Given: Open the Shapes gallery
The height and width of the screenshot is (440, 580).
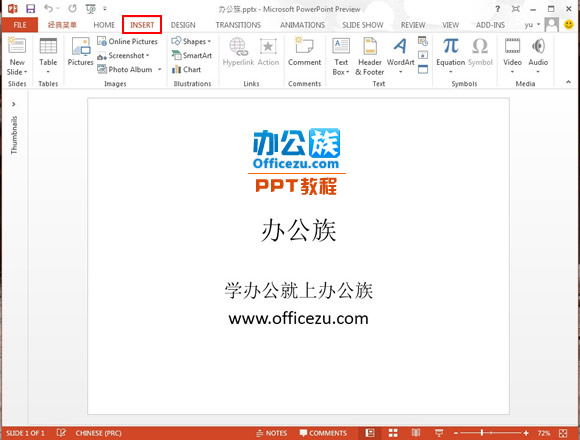Looking at the screenshot, I should tap(191, 41).
